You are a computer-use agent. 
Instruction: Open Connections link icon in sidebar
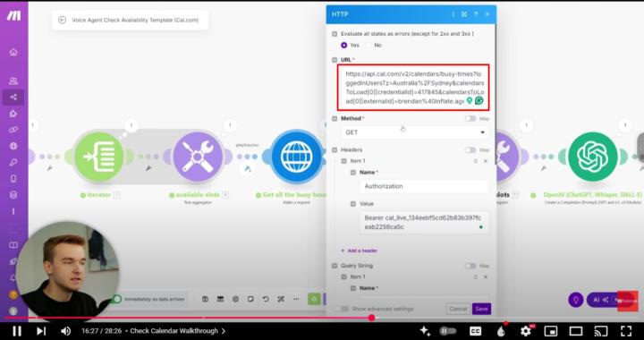click(x=13, y=130)
